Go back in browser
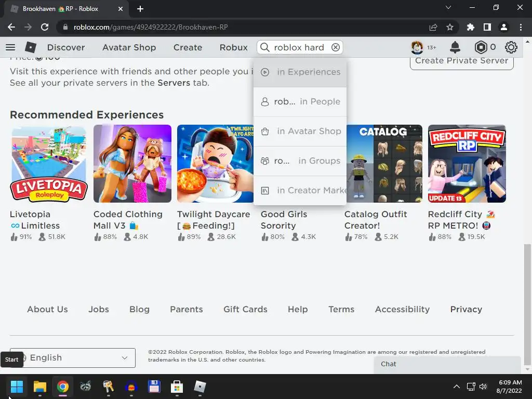532x399 pixels. pos(11,27)
